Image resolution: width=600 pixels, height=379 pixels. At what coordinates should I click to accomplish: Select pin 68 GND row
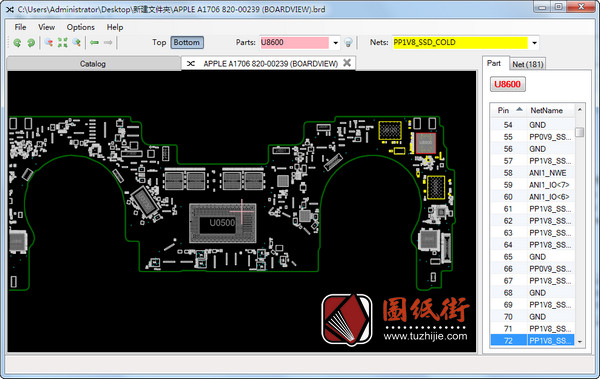pos(533,293)
